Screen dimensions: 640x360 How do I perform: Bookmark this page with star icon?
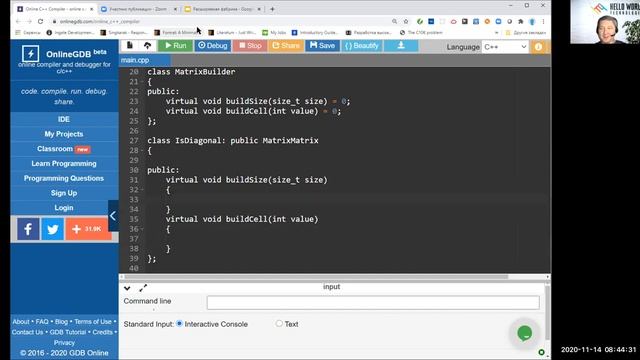(406, 21)
